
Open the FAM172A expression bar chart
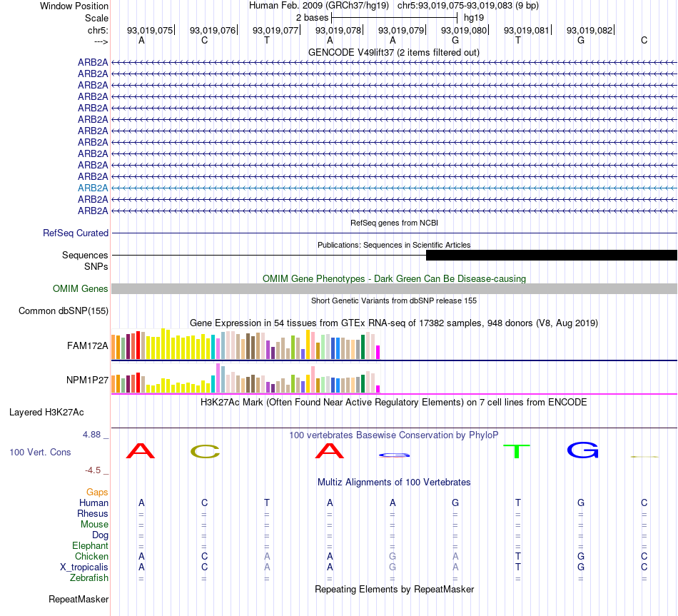point(246,344)
